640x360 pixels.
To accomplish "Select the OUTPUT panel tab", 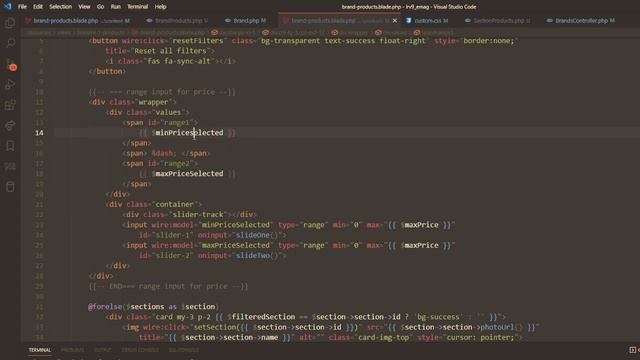I will pos(102,350).
